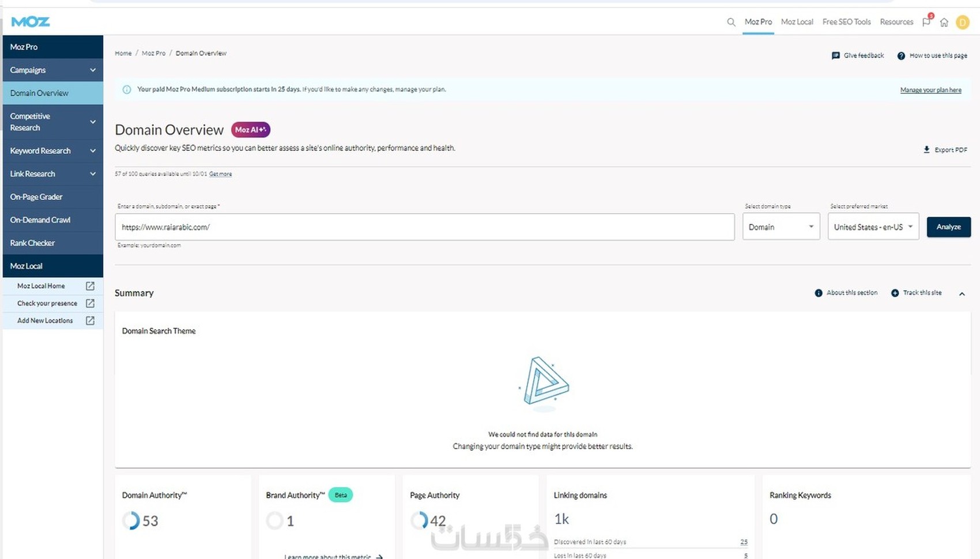Viewport: 980px width, 559px height.
Task: Open external link icon beside Moz Local Home
Action: 90,286
